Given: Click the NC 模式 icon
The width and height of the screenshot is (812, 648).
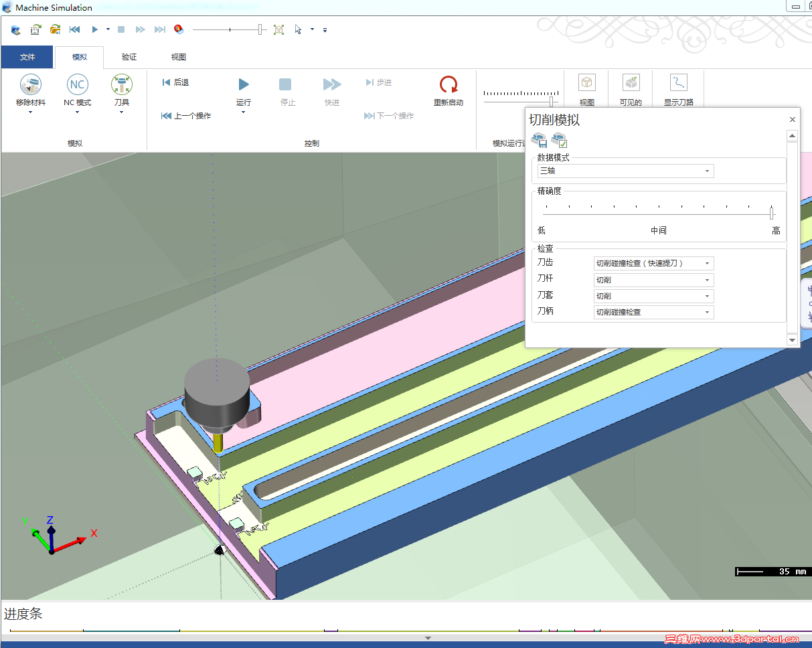Looking at the screenshot, I should (78, 84).
